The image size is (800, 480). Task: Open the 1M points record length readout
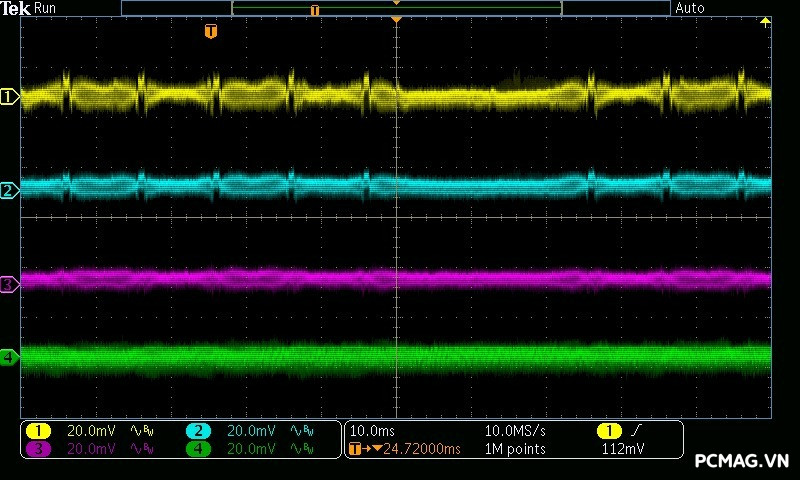tap(515, 449)
